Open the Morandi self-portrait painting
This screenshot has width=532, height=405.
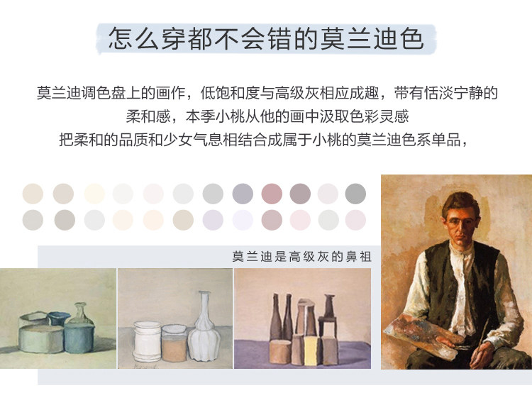pos(456,272)
